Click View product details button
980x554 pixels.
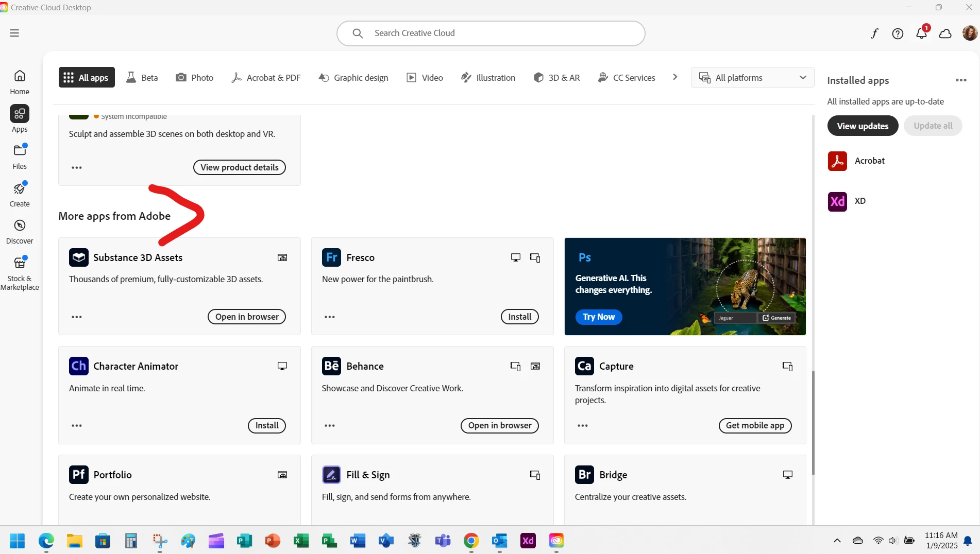click(240, 167)
